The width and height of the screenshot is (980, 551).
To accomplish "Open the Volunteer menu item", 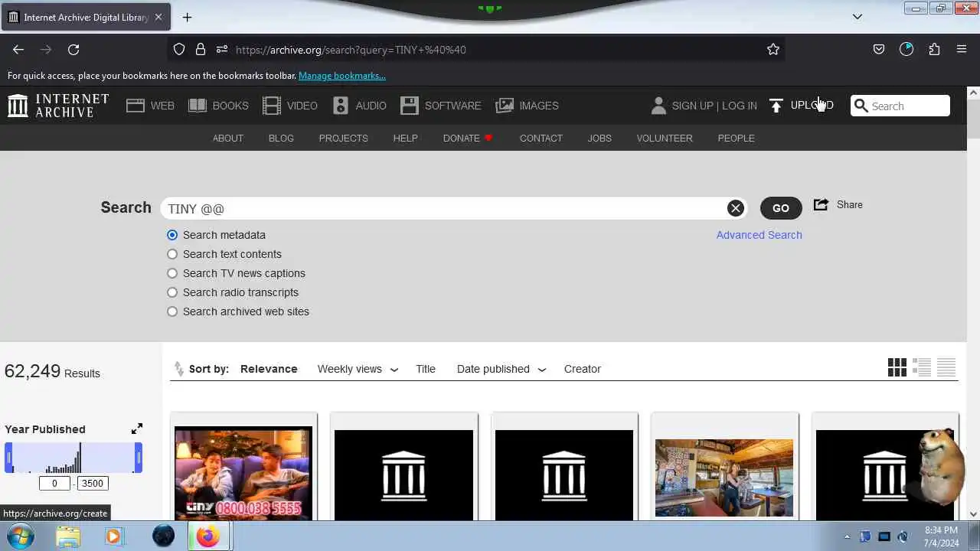I will pos(665,139).
